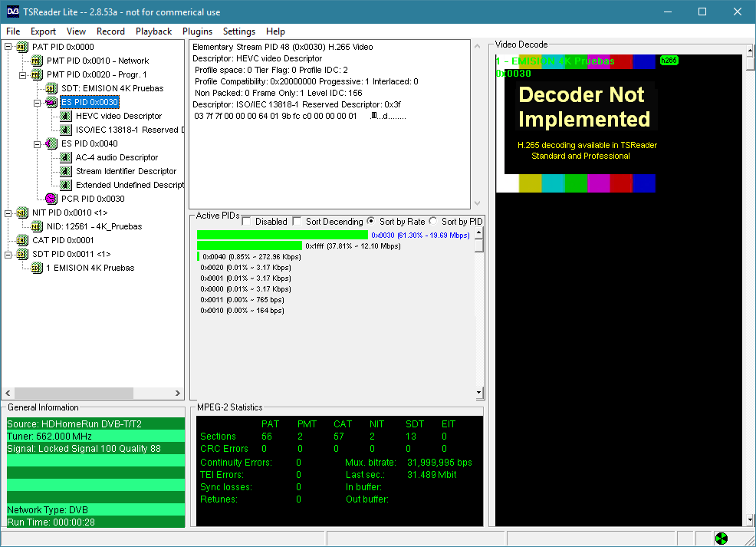Collapse the ES PID 0x0040 node
This screenshot has width=756, height=547.
tap(37, 143)
